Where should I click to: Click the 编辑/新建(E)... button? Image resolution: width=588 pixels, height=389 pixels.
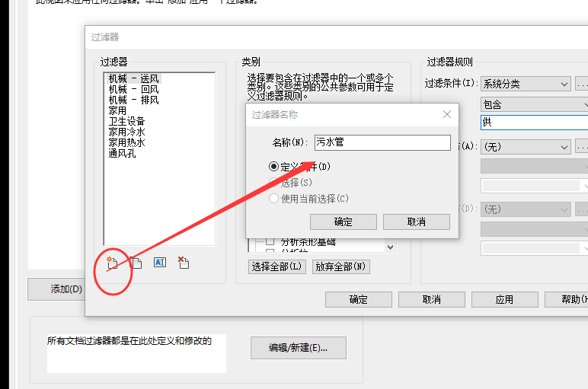pyautogui.click(x=299, y=348)
